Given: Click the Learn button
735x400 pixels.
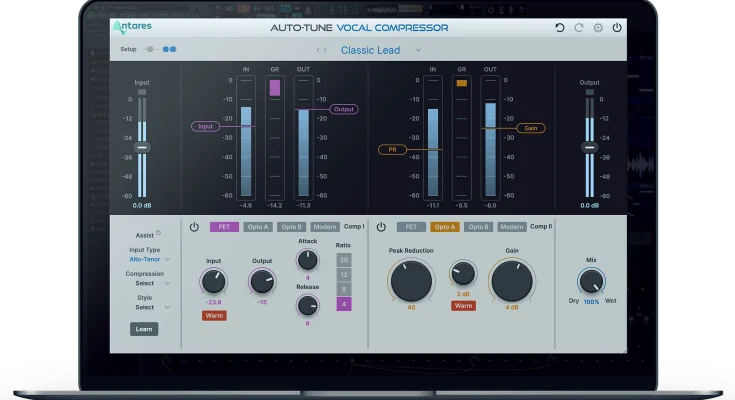Looking at the screenshot, I should tap(144, 329).
